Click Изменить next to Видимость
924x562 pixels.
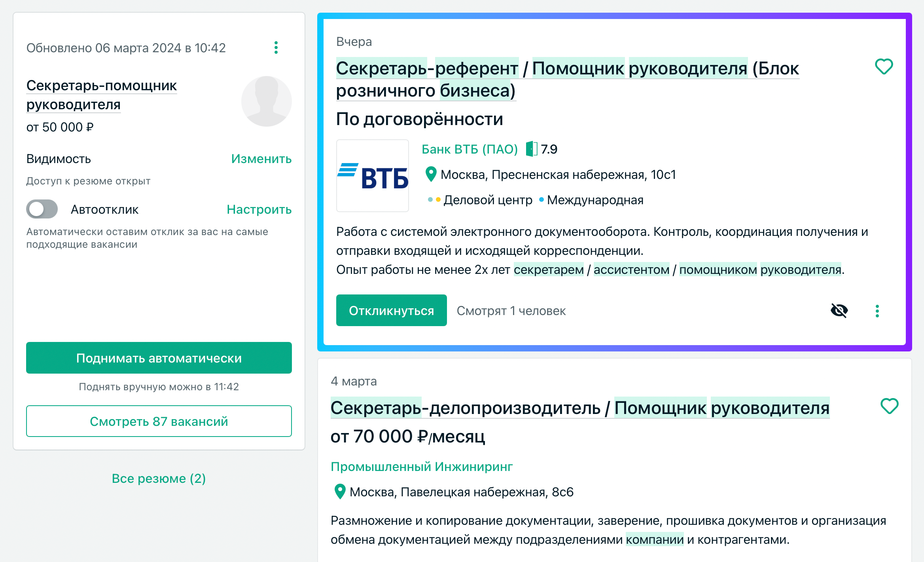coord(261,159)
